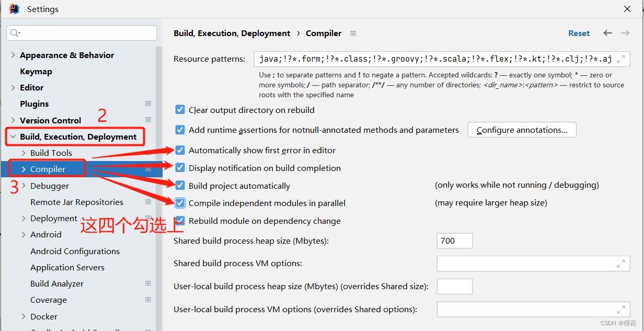The width and height of the screenshot is (644, 331).
Task: Click the back navigation arrow
Action: [x=607, y=33]
